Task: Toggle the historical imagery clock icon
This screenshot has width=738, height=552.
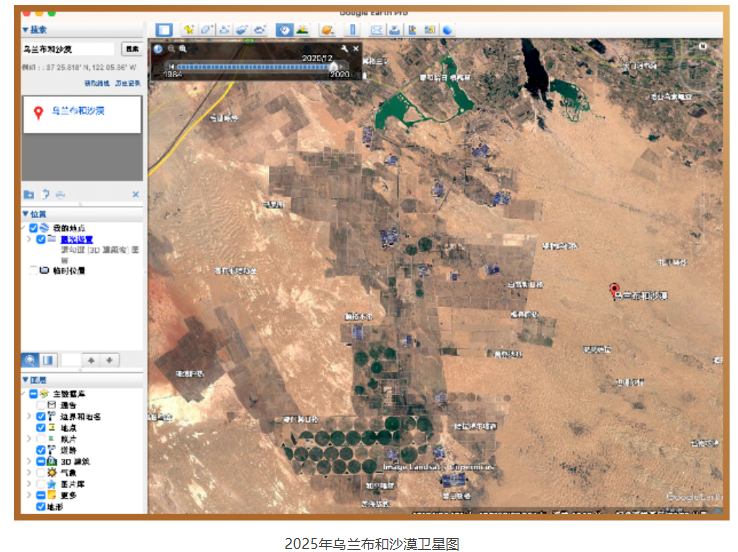Action: (x=284, y=30)
